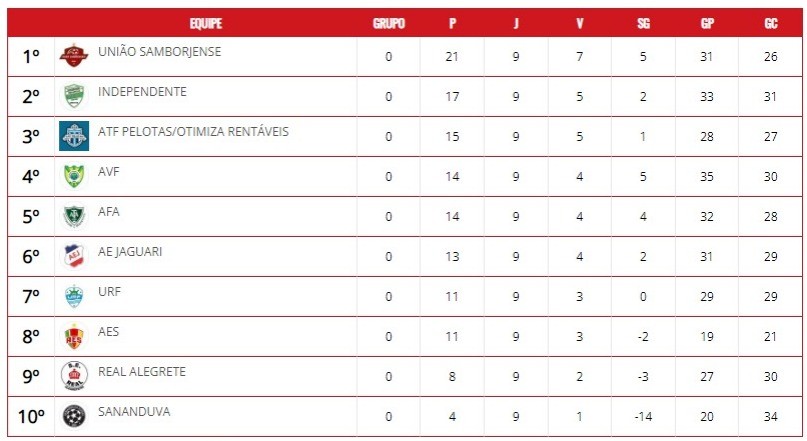Viewport: 807px width, 441px height.
Task: Click the URF team badge
Action: point(74,296)
